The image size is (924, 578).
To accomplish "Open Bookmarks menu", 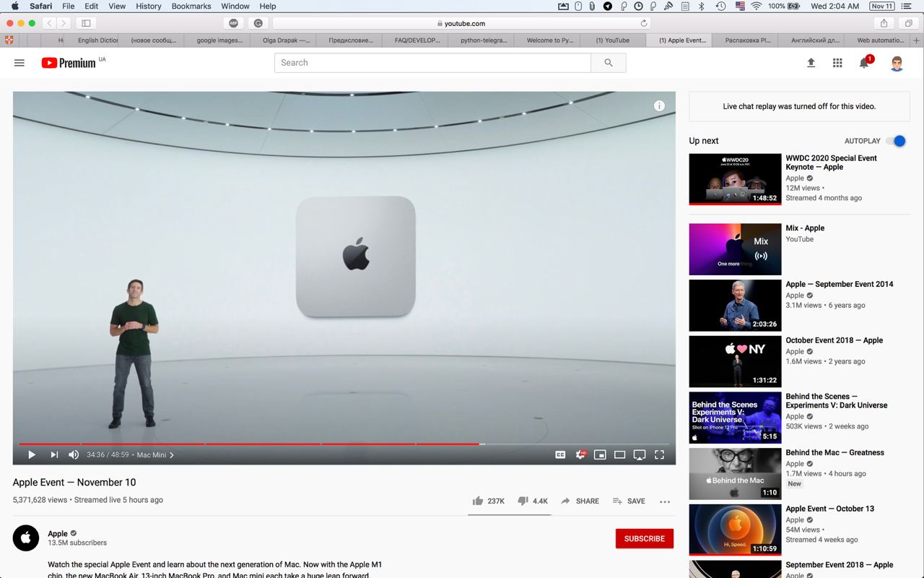I will 191,6.
